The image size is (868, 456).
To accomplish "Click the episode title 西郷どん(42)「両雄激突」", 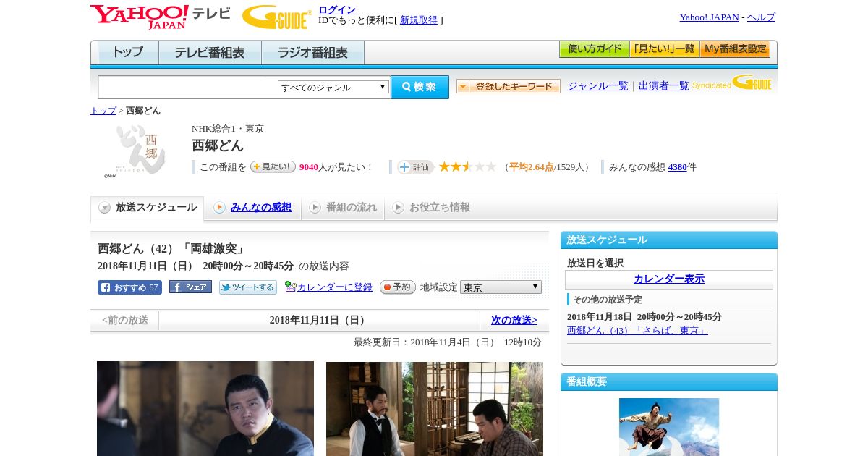I will pyautogui.click(x=171, y=249).
